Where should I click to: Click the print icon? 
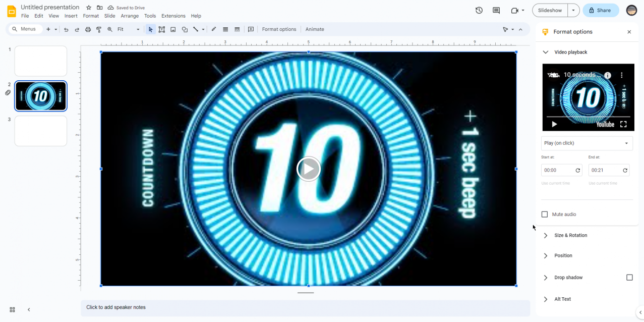88,29
